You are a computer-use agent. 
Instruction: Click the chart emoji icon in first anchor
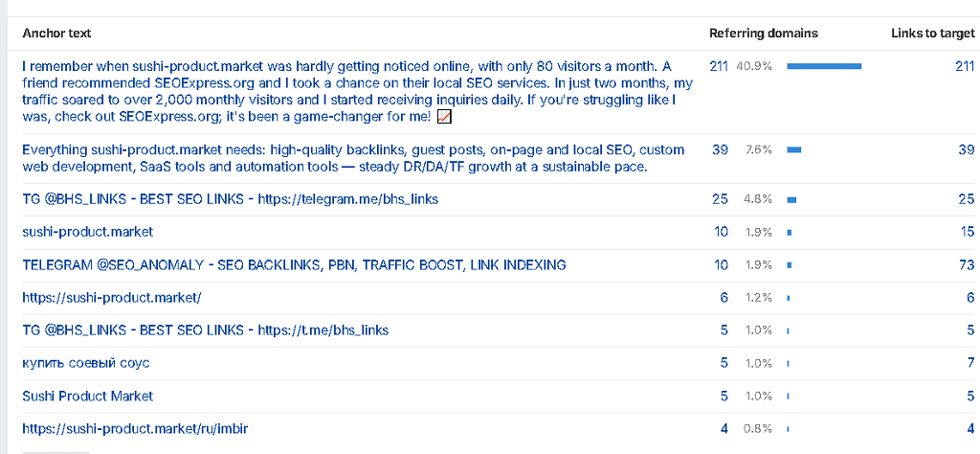pyautogui.click(x=444, y=117)
